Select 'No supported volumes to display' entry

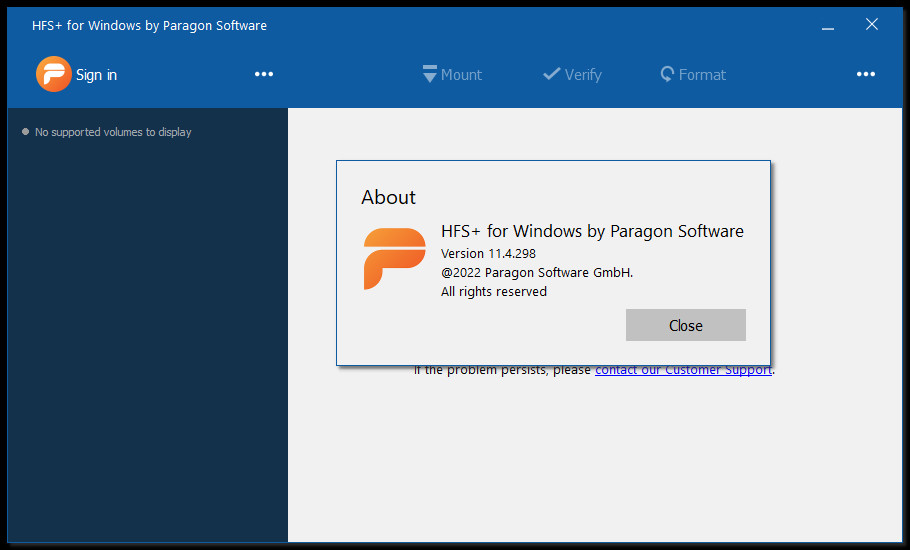[113, 132]
